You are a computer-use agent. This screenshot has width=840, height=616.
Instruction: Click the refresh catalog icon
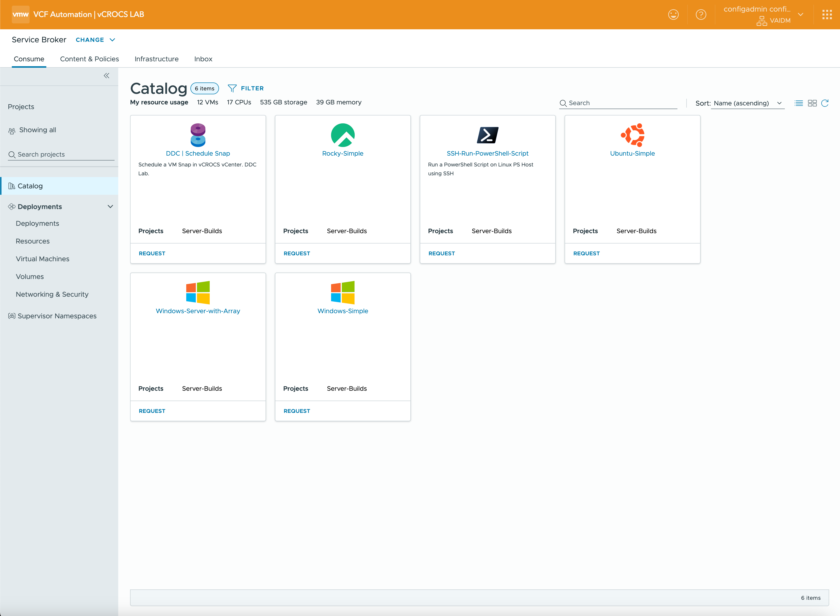(x=825, y=103)
